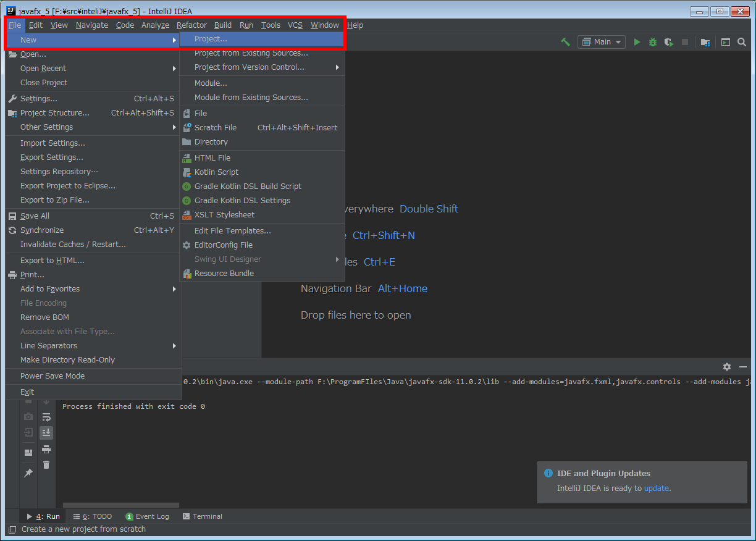Image resolution: width=756 pixels, height=541 pixels.
Task: Open Project Structure toolbar icon
Action: tap(705, 42)
